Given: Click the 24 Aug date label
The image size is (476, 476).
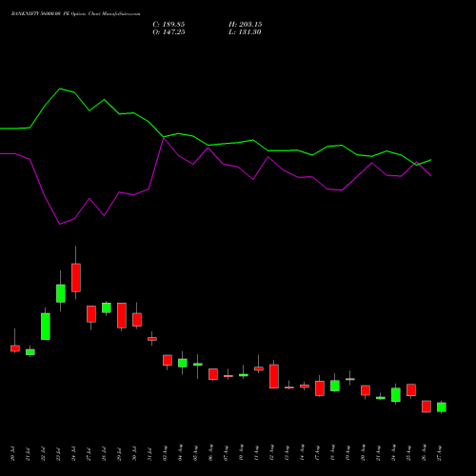Looking at the screenshot, I should click(x=393, y=453).
